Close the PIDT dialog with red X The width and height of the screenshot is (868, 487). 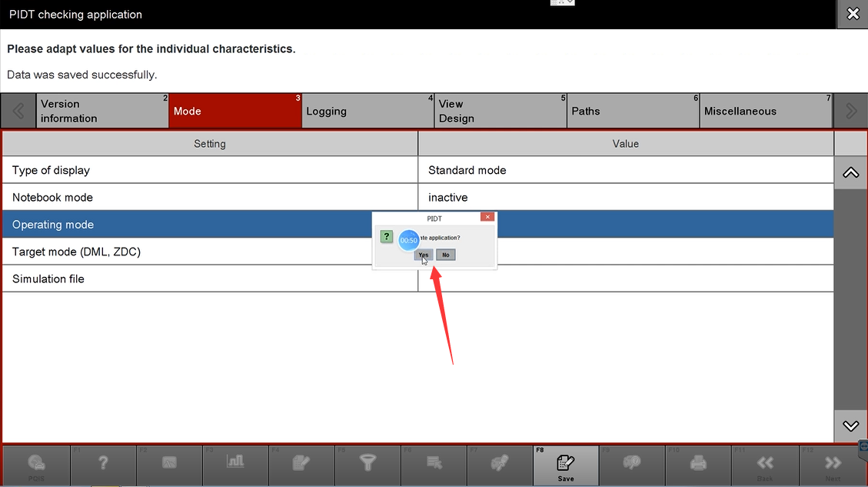(x=487, y=218)
